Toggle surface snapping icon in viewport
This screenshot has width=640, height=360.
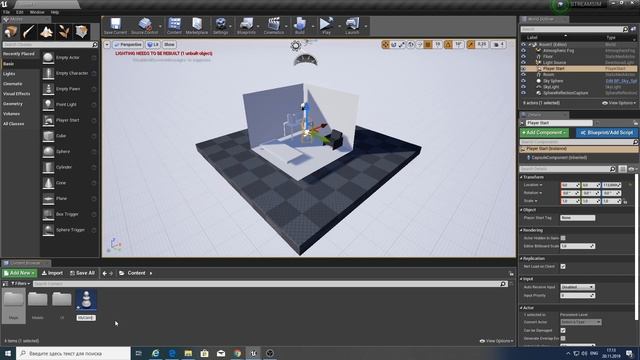pos(419,44)
